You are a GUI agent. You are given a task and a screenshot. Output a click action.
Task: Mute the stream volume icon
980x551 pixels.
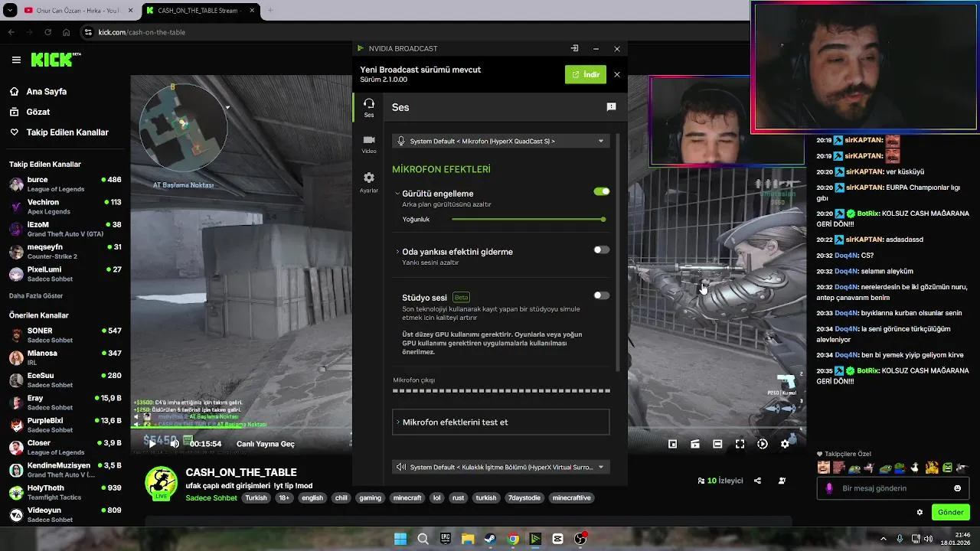[x=174, y=444]
